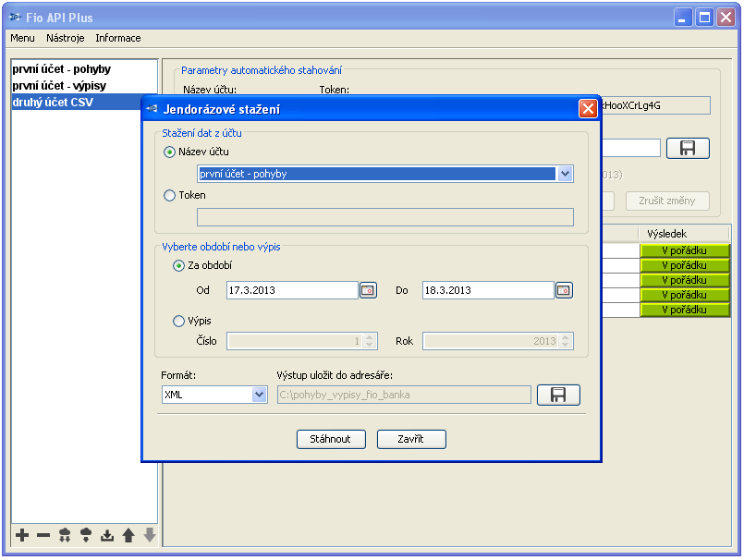Click the Od date field showing 17.3.2013
744x560 pixels.
coord(291,290)
